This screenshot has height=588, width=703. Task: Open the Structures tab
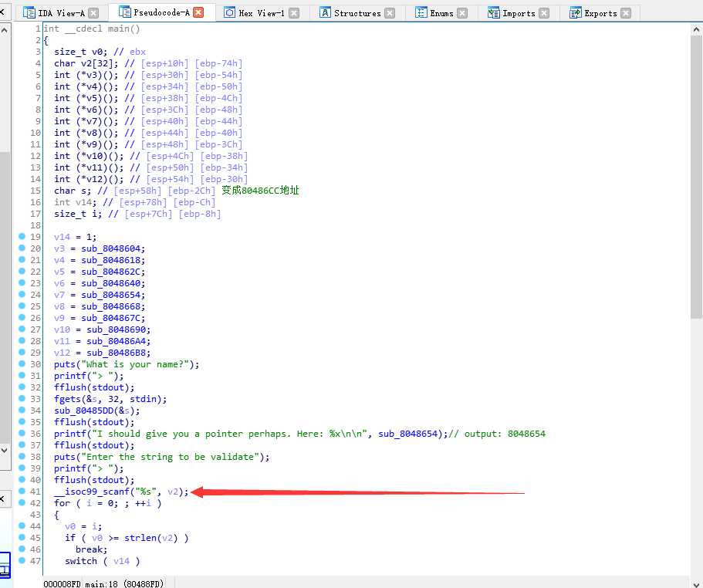[x=357, y=13]
